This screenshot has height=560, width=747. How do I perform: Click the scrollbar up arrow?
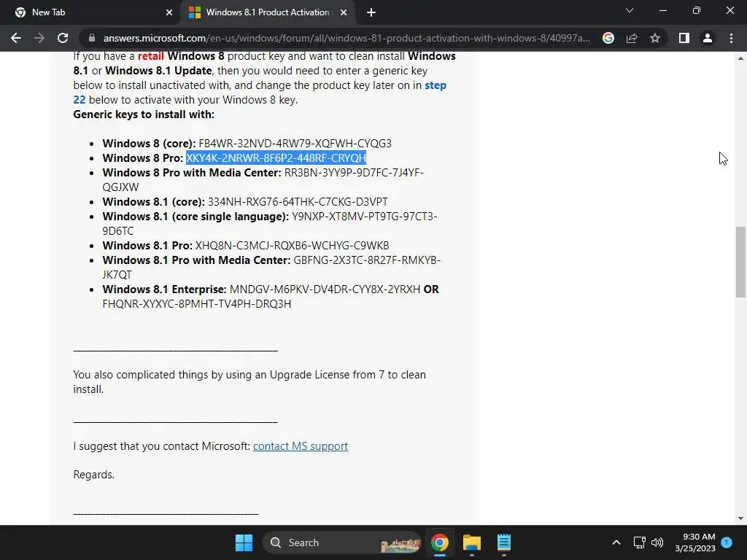(x=740, y=58)
